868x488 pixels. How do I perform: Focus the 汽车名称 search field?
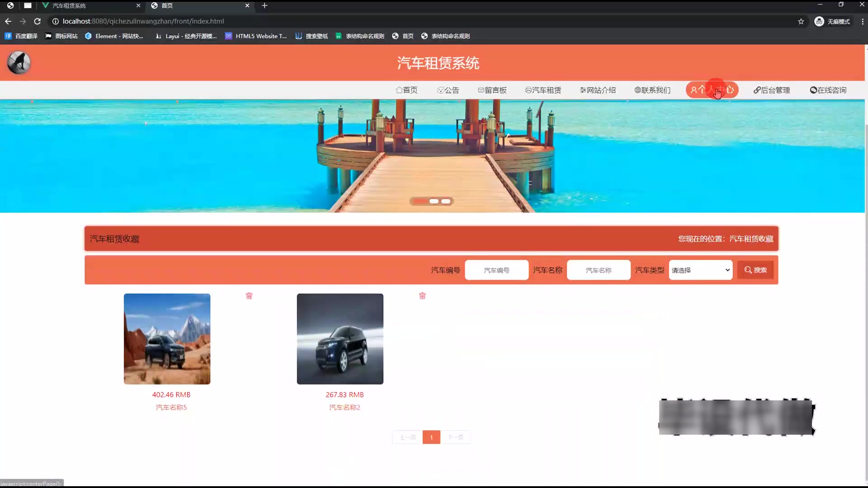pyautogui.click(x=598, y=270)
